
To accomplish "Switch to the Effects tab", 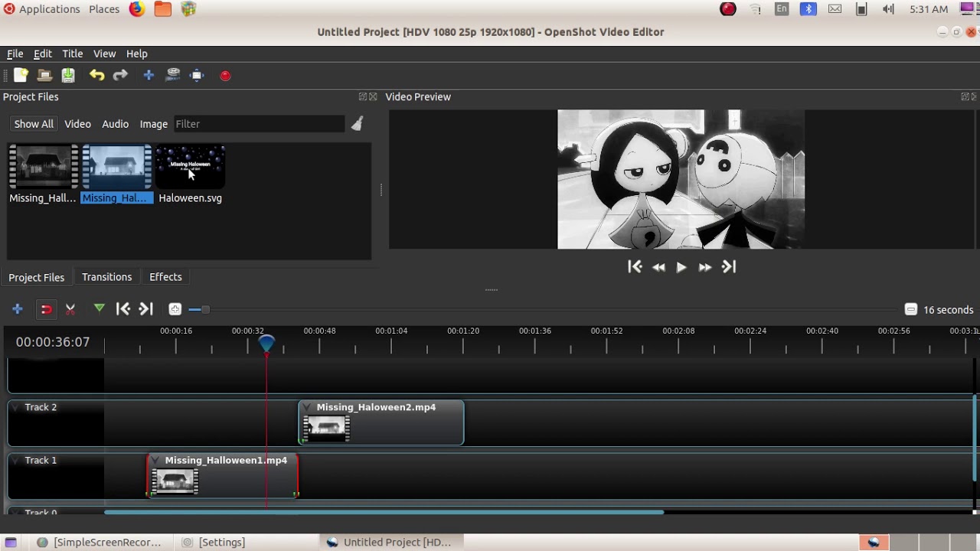I will [x=165, y=277].
